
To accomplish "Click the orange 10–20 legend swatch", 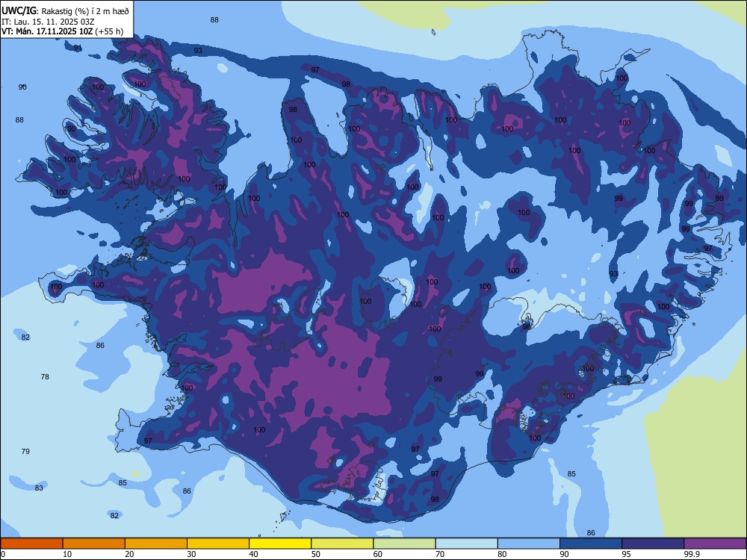I will point(94,544).
